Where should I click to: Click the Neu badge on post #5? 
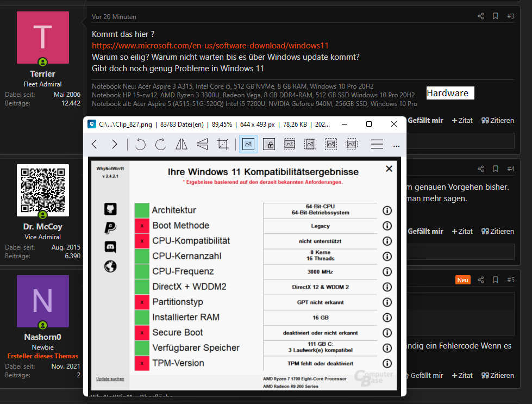click(x=463, y=279)
